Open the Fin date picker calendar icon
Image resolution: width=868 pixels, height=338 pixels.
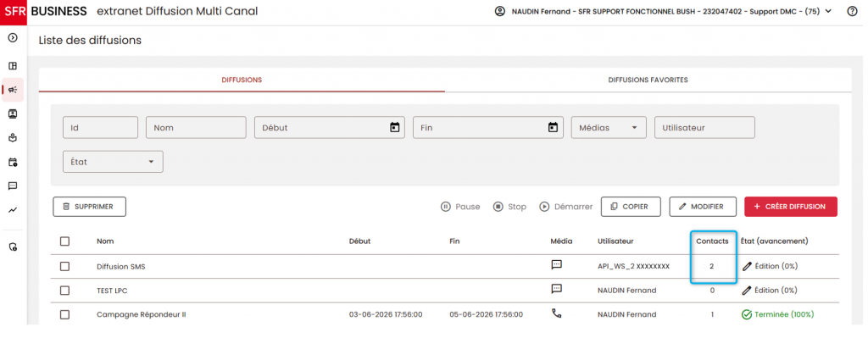(x=553, y=127)
